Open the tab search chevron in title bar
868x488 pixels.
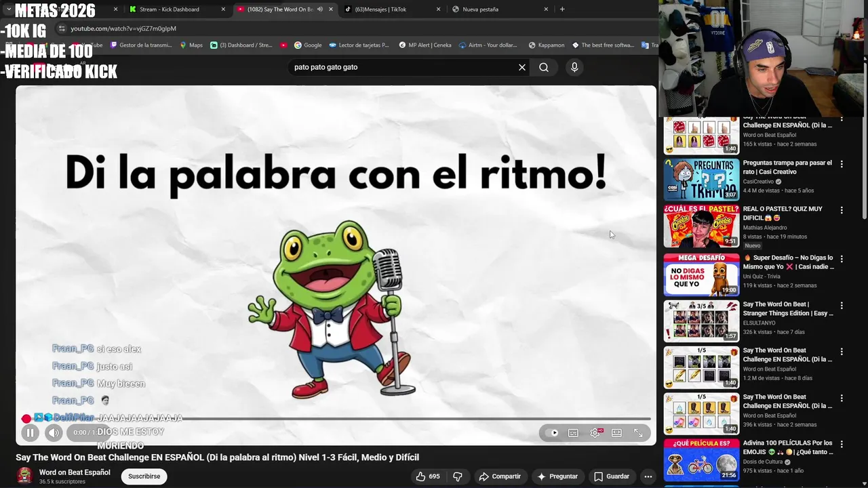pyautogui.click(x=8, y=9)
